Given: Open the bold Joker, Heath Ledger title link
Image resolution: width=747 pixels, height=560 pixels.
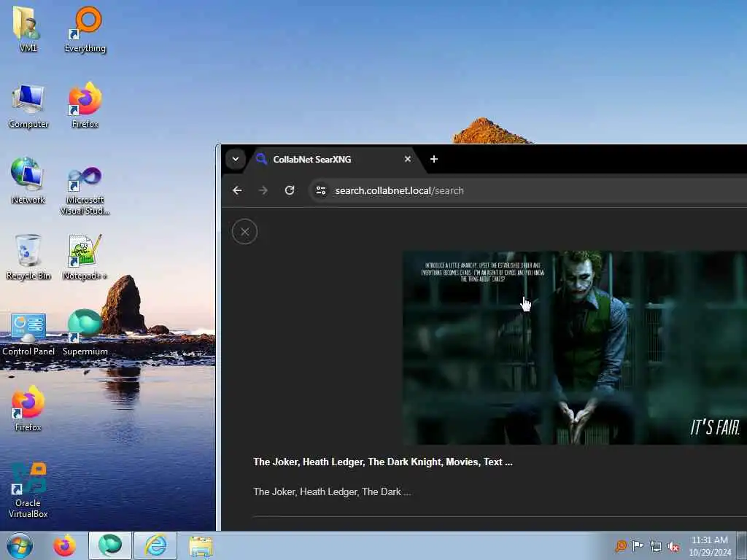Looking at the screenshot, I should 382,462.
